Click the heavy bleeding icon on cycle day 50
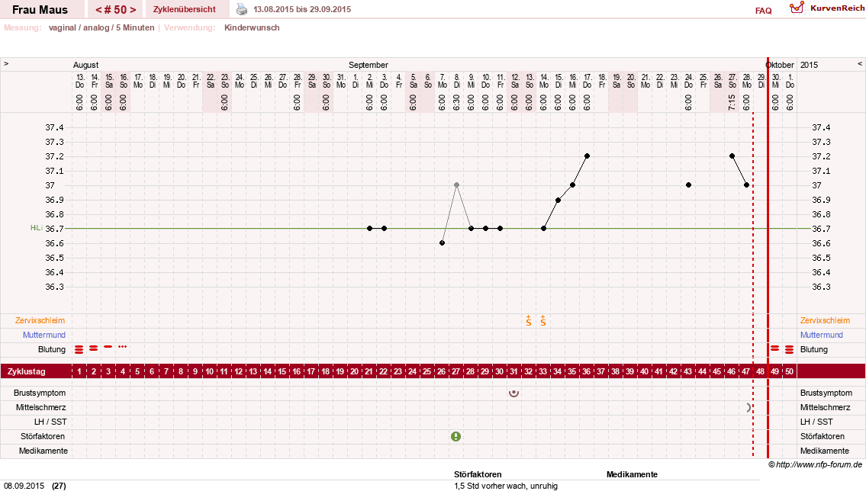The width and height of the screenshot is (866, 504). click(789, 349)
